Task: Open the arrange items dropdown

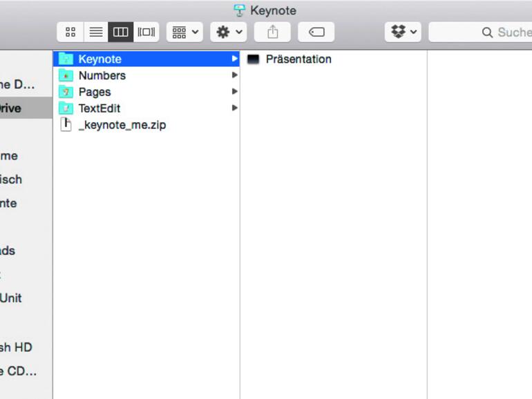Action: (184, 32)
